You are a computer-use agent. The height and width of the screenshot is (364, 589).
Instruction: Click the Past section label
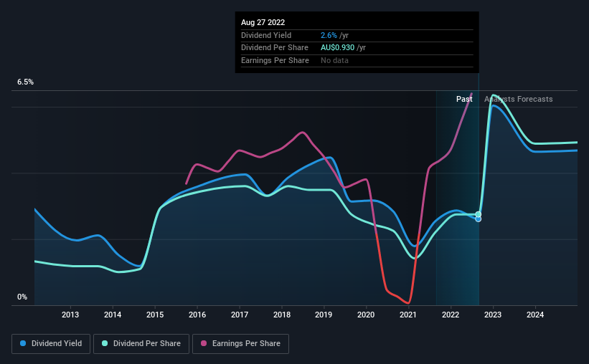464,99
